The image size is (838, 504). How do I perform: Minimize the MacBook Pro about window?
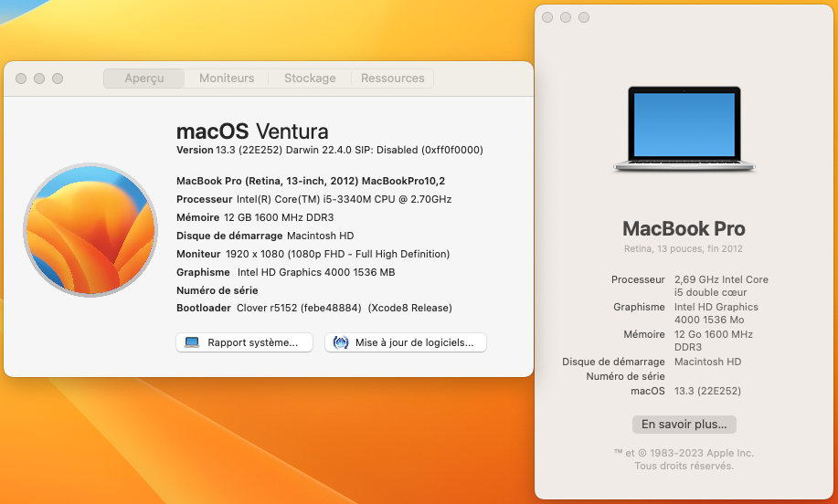(566, 17)
